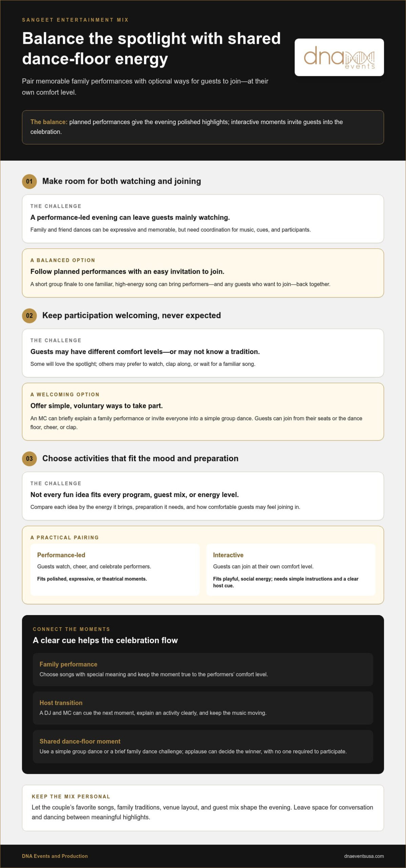The height and width of the screenshot is (868, 406).
Task: Click the Family performance row
Action: tap(203, 669)
